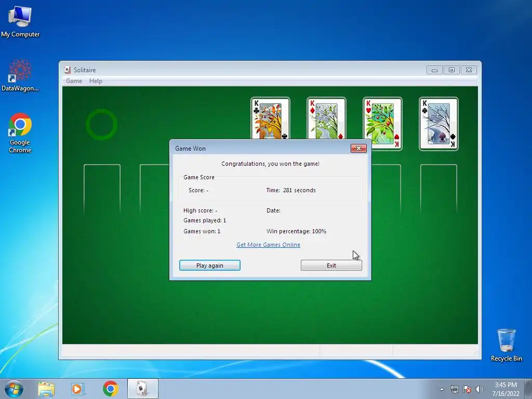Open Google Chrome desktop shortcut

click(20, 133)
